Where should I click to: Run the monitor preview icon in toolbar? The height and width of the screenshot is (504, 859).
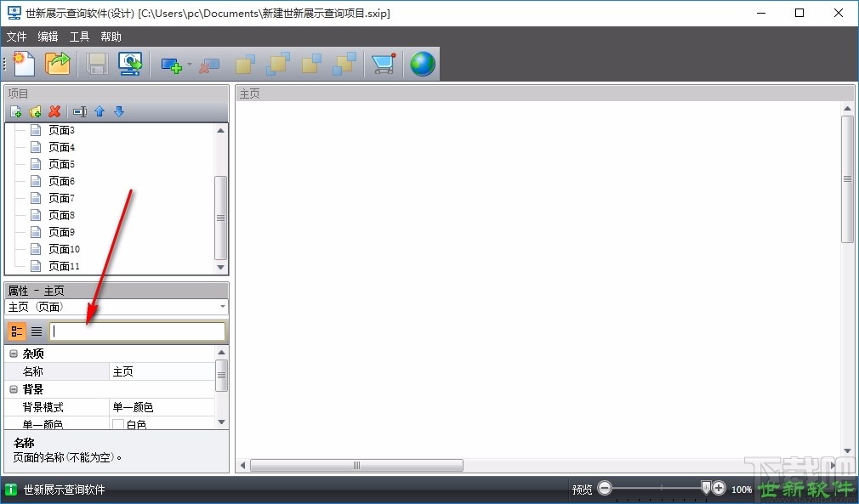[130, 64]
